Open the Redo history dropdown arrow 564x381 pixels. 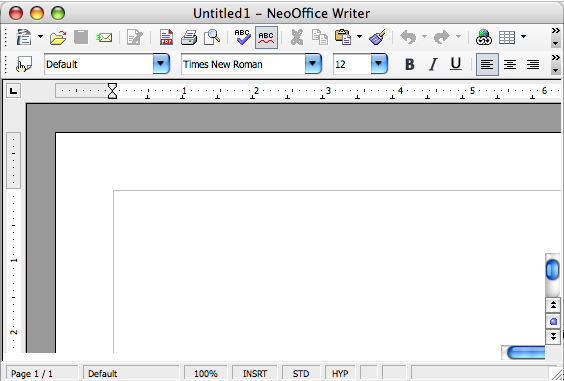click(x=458, y=37)
